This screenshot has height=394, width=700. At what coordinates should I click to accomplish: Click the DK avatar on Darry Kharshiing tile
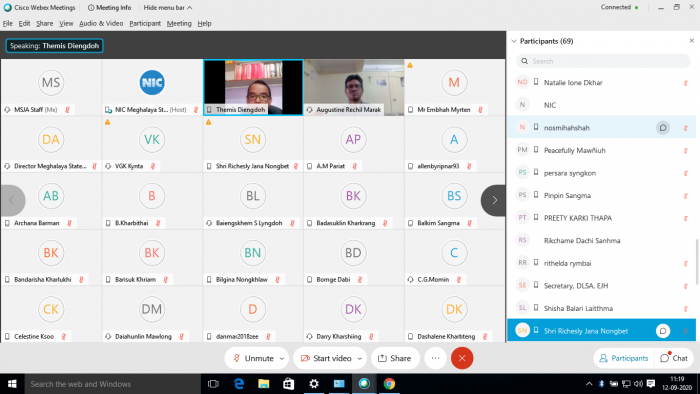[x=353, y=309]
